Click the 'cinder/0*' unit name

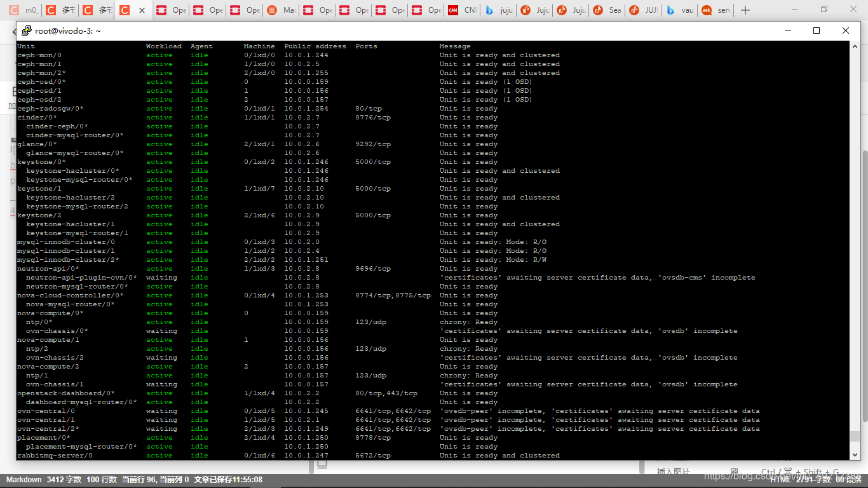click(x=37, y=118)
